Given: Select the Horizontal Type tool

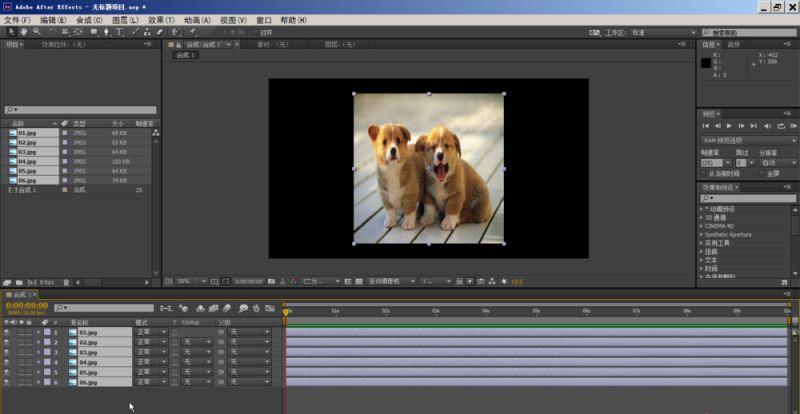Looking at the screenshot, I should click(x=119, y=32).
